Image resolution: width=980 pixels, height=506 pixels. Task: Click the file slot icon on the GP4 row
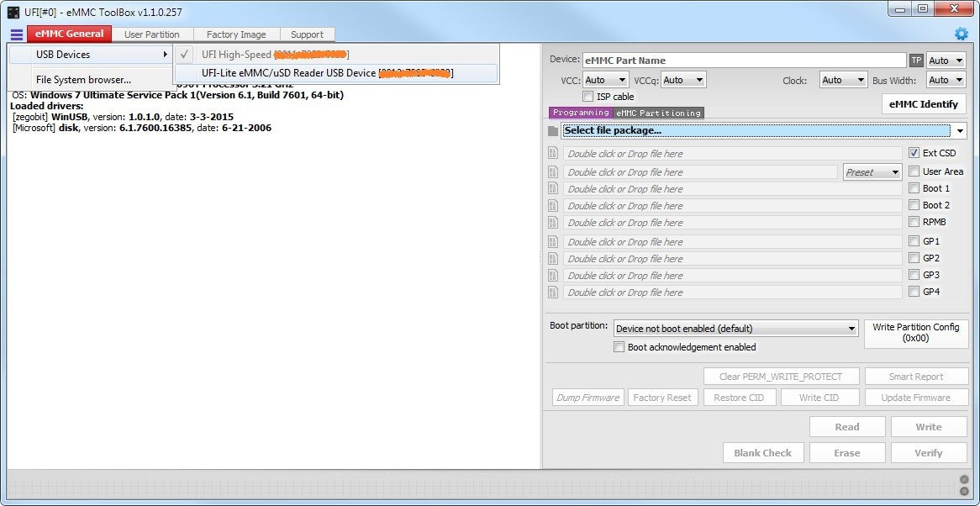pos(552,292)
